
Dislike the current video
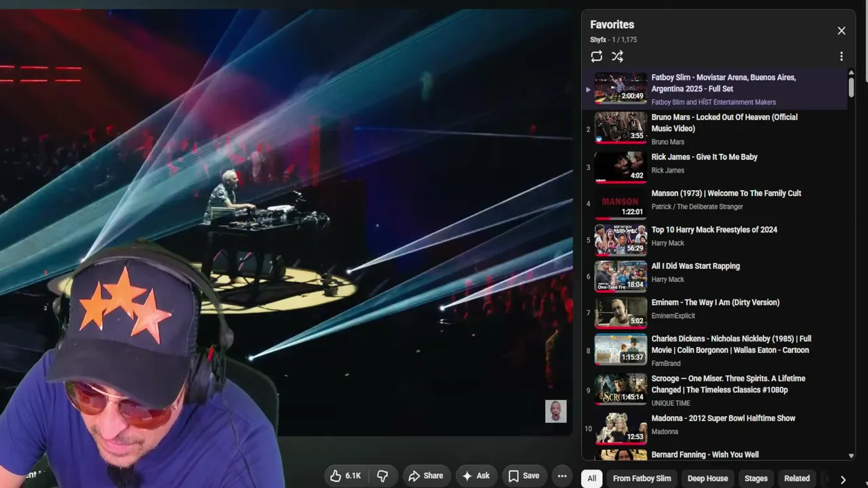pos(382,476)
